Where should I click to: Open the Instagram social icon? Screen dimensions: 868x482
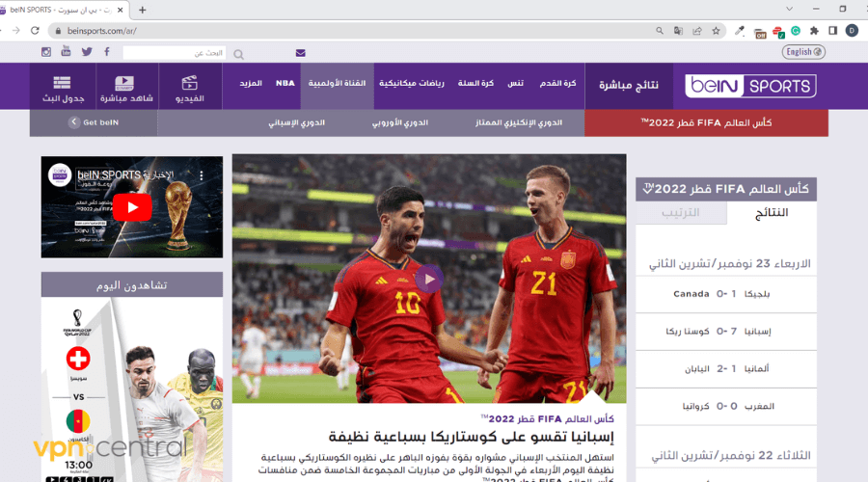point(46,52)
